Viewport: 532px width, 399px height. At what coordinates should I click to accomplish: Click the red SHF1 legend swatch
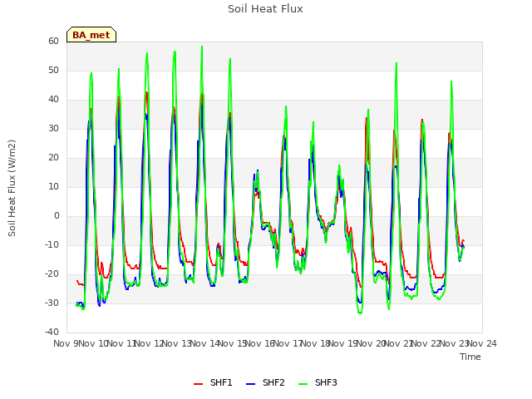[x=199, y=384]
